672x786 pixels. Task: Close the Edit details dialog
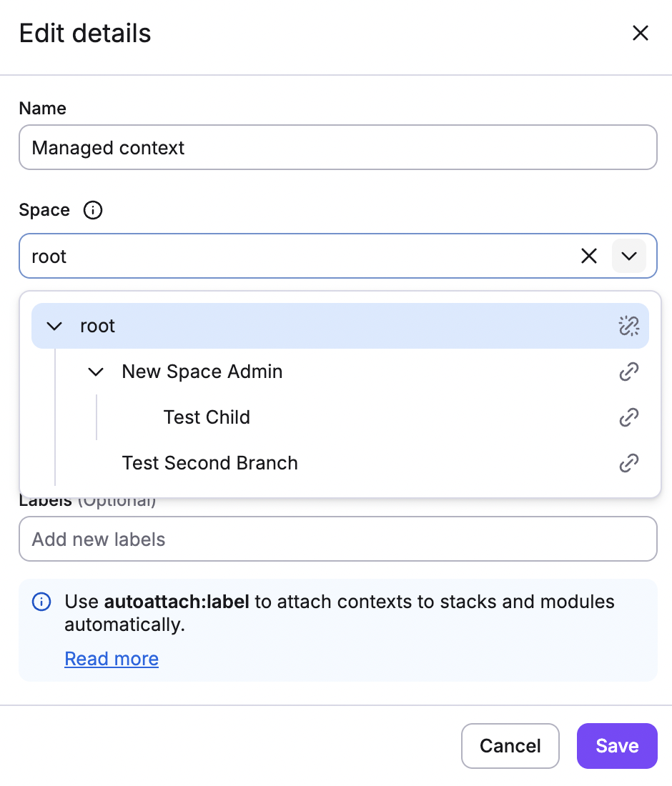pyautogui.click(x=640, y=33)
